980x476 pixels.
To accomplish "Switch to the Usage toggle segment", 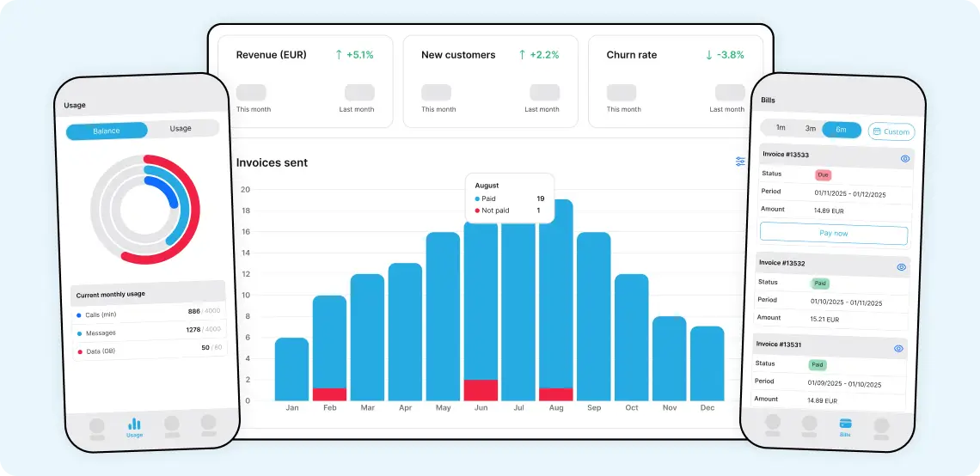I will (181, 129).
